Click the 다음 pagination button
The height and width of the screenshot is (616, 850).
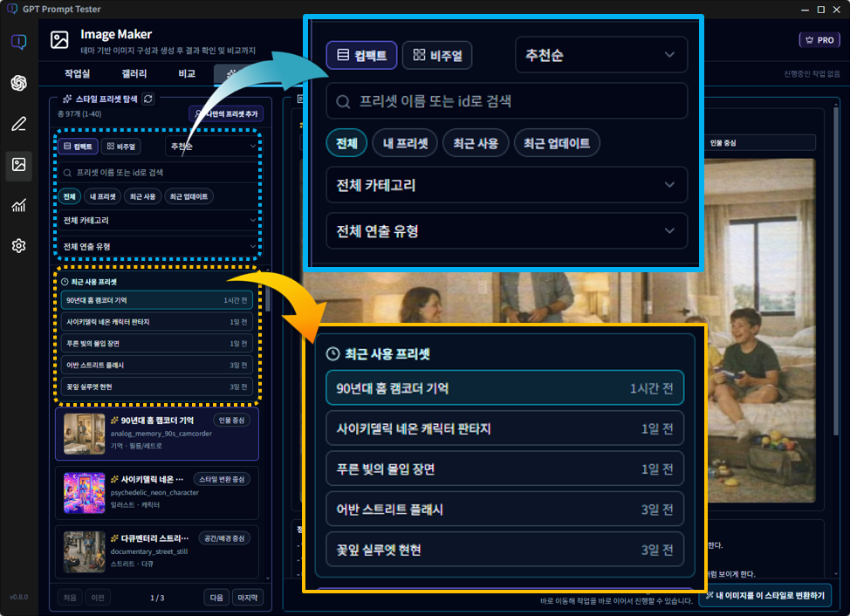coord(216,598)
